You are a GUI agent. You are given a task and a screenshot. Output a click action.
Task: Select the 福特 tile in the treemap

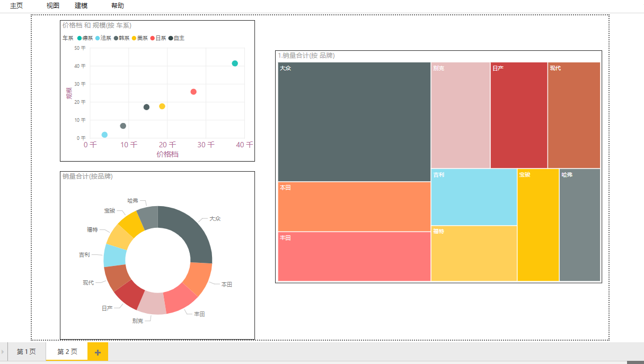[474, 254]
